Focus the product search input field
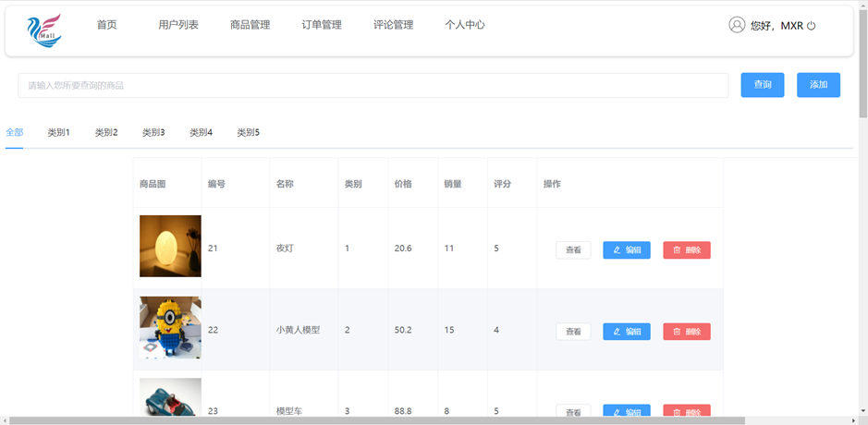Screen dimensions: 868x425 (373, 85)
